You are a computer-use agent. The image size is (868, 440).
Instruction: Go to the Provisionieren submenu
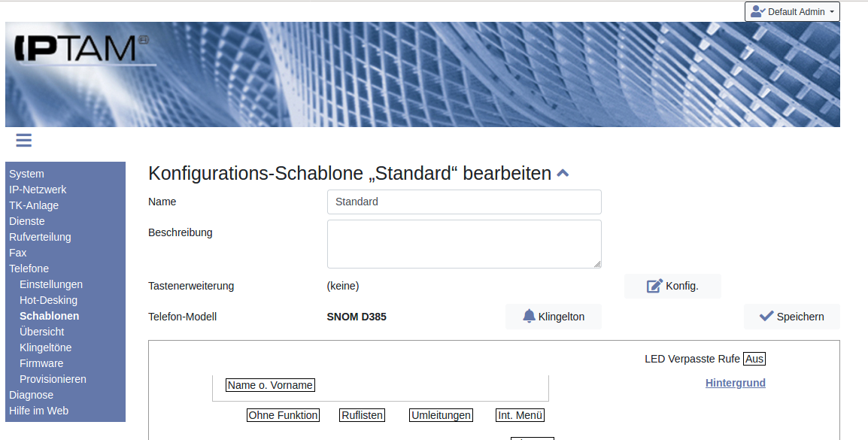(x=53, y=379)
